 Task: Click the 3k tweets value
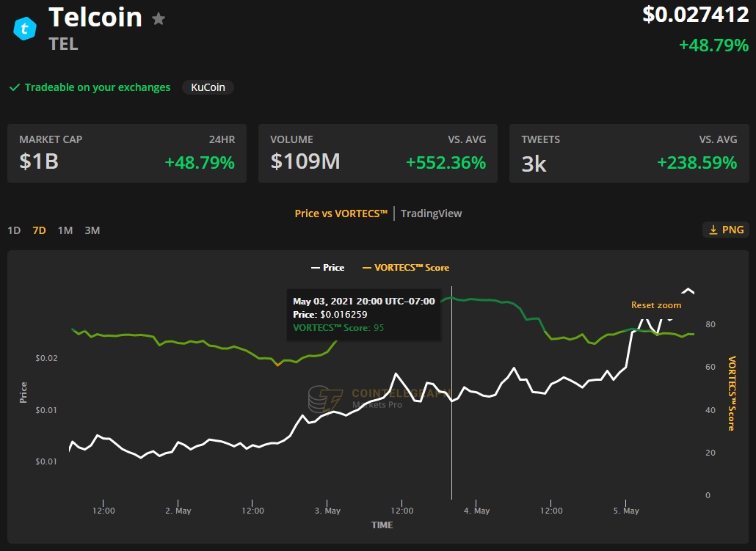point(534,164)
